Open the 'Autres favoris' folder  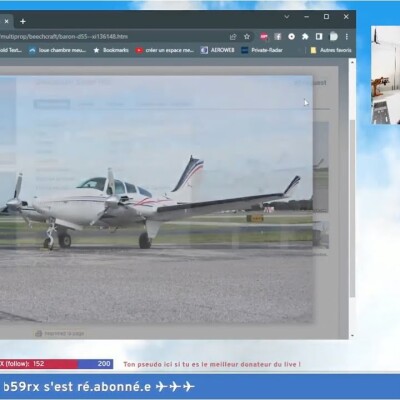[x=331, y=50]
